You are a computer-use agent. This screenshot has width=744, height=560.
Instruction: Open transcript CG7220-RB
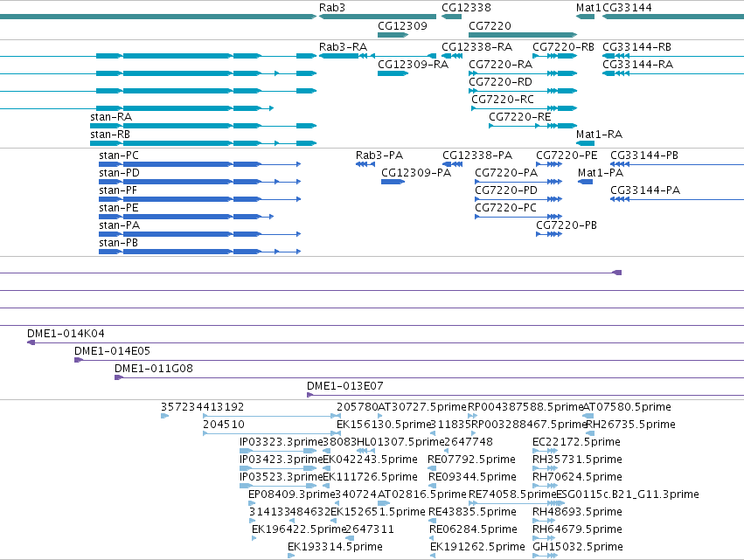pyautogui.click(x=563, y=47)
